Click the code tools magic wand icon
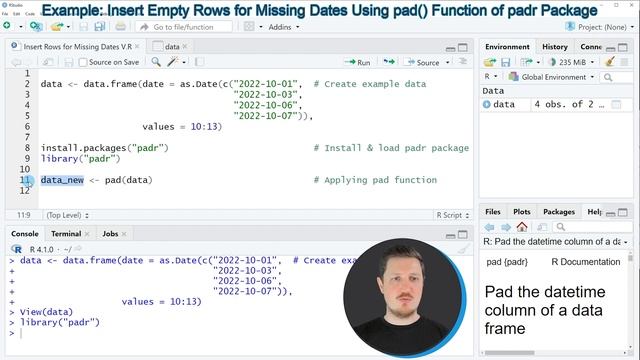The height and width of the screenshot is (360, 640). [173, 62]
